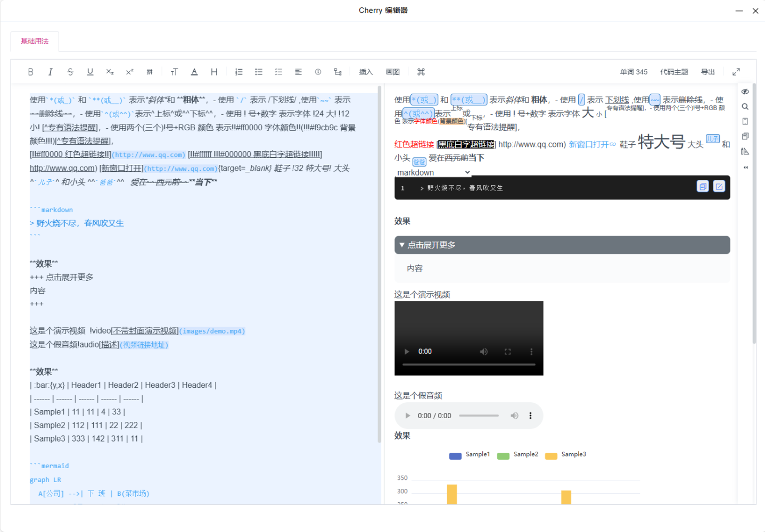The height and width of the screenshot is (532, 765).
Task: Switch to the 基础用法 tab
Action: 34,41
